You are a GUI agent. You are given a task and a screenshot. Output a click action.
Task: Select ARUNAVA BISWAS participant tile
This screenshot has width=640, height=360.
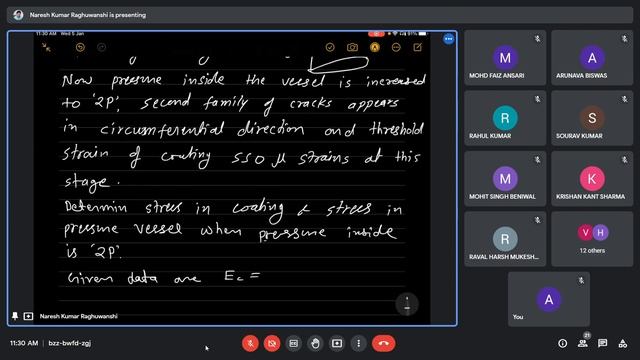592,58
